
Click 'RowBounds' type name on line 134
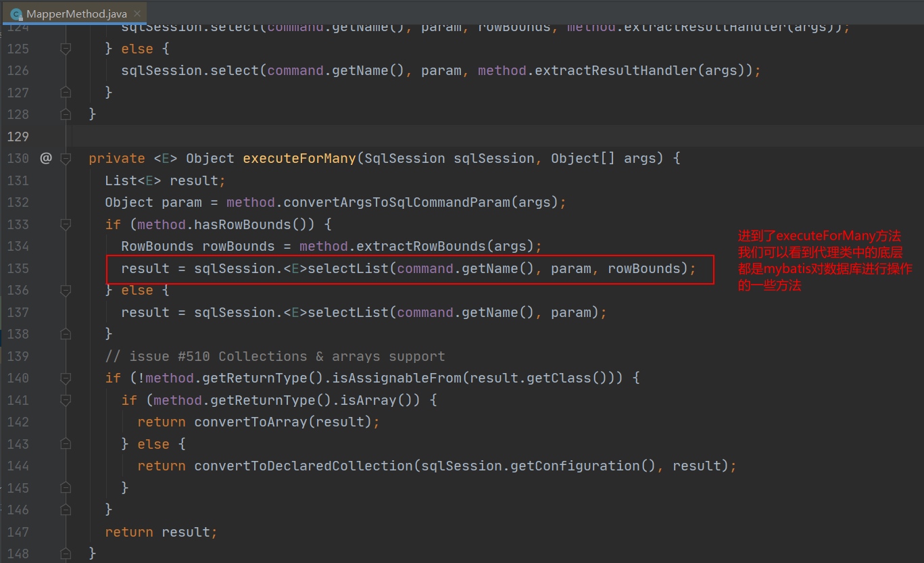[x=157, y=246]
